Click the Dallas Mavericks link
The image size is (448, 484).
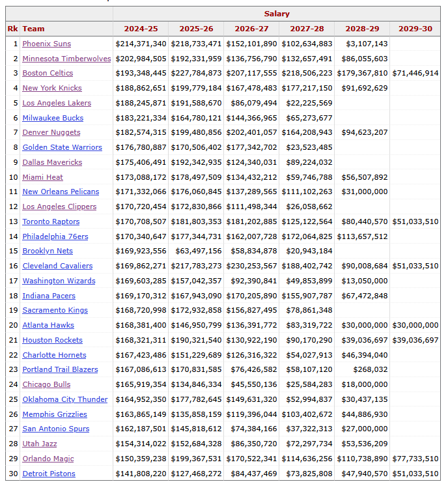(53, 162)
